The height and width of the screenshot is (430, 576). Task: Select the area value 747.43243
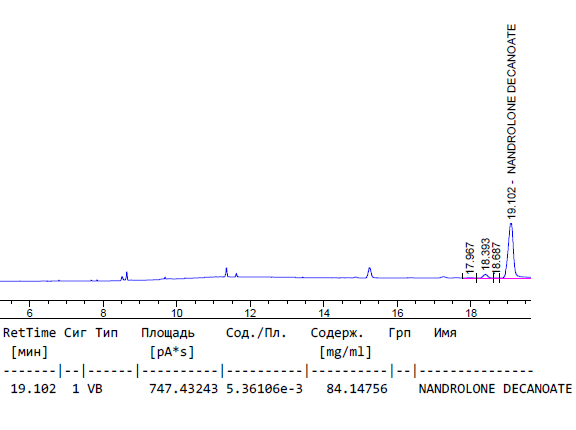point(183,389)
